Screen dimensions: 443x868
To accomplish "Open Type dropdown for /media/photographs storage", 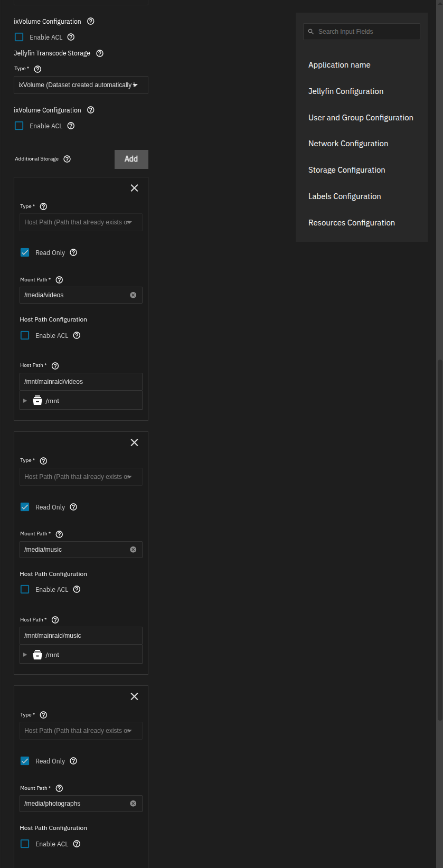I will click(81, 731).
